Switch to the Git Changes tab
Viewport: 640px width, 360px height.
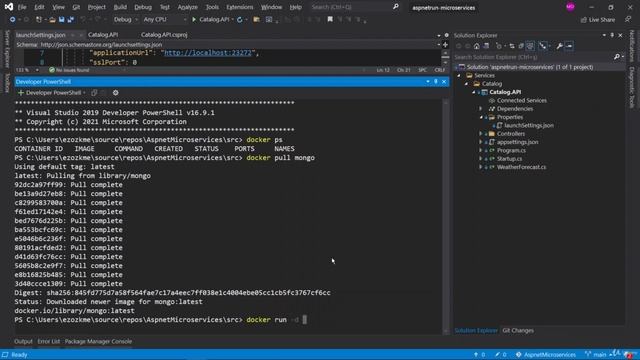tap(518, 331)
